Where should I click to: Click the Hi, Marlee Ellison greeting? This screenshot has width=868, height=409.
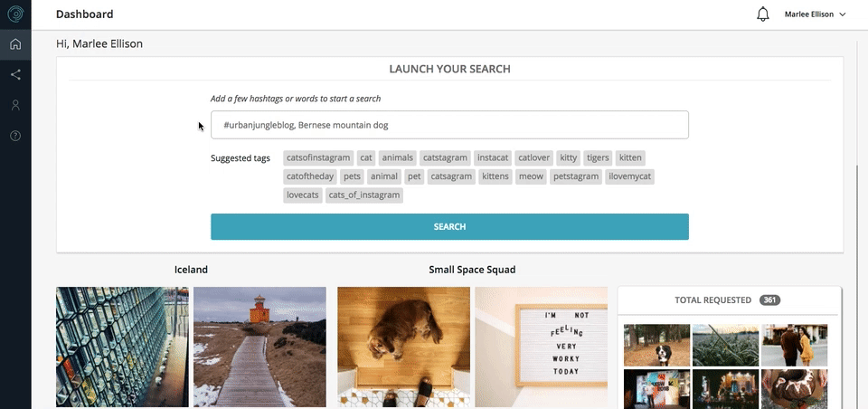click(99, 43)
